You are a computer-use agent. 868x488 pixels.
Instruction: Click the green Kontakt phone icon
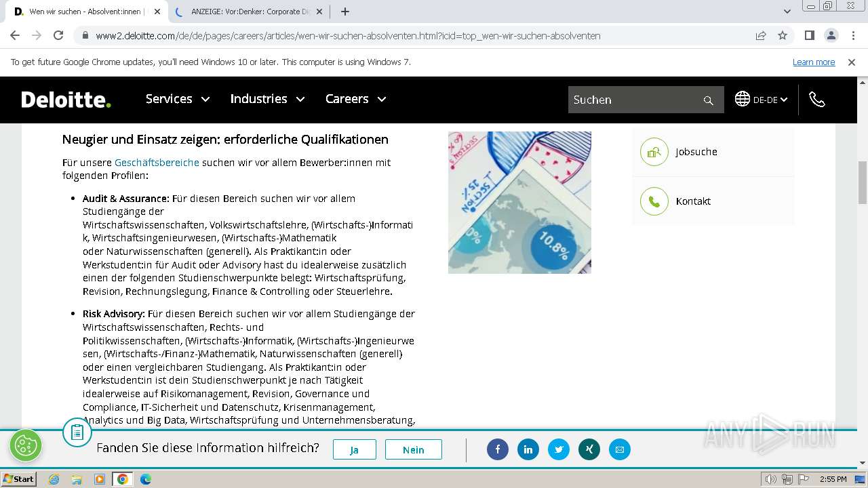pyautogui.click(x=654, y=201)
